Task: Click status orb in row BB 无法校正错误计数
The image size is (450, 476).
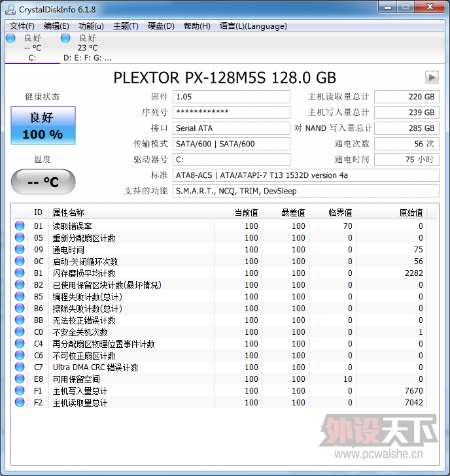Action: 20,320
